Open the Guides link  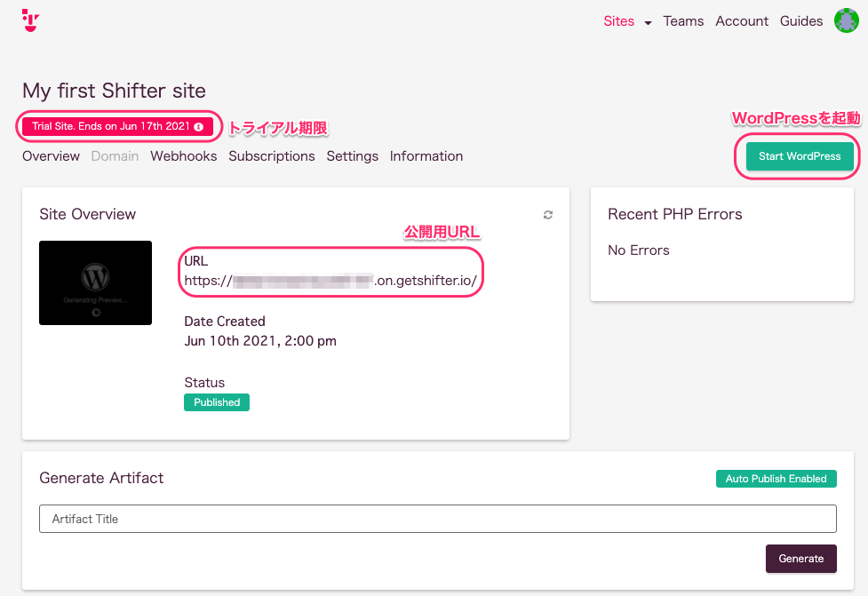point(801,21)
